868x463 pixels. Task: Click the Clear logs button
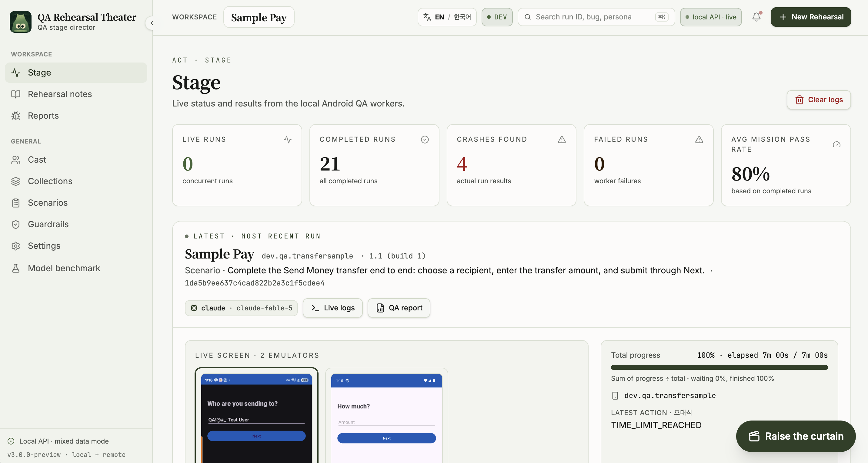[819, 100]
